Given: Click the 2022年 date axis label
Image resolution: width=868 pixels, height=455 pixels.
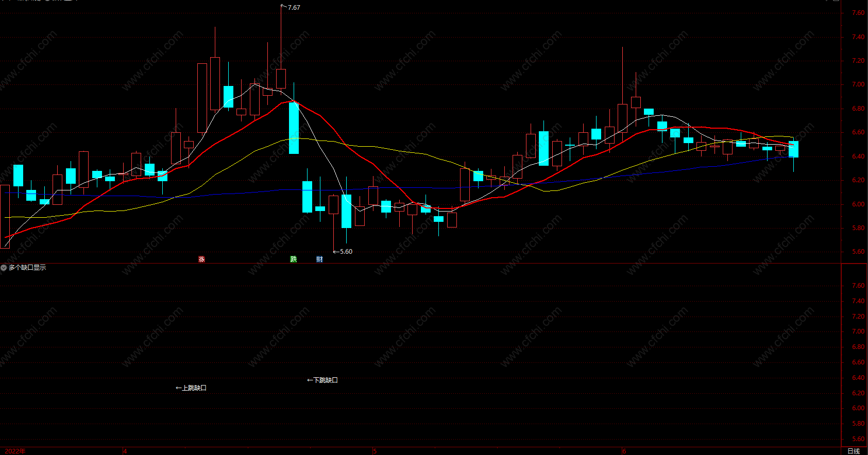Looking at the screenshot, I should click(x=14, y=451).
